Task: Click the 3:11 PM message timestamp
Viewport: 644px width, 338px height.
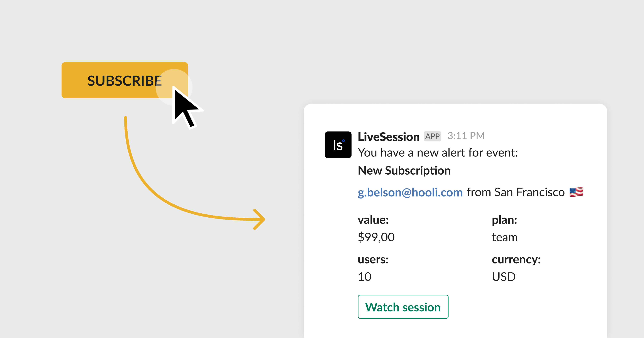Action: click(x=466, y=136)
